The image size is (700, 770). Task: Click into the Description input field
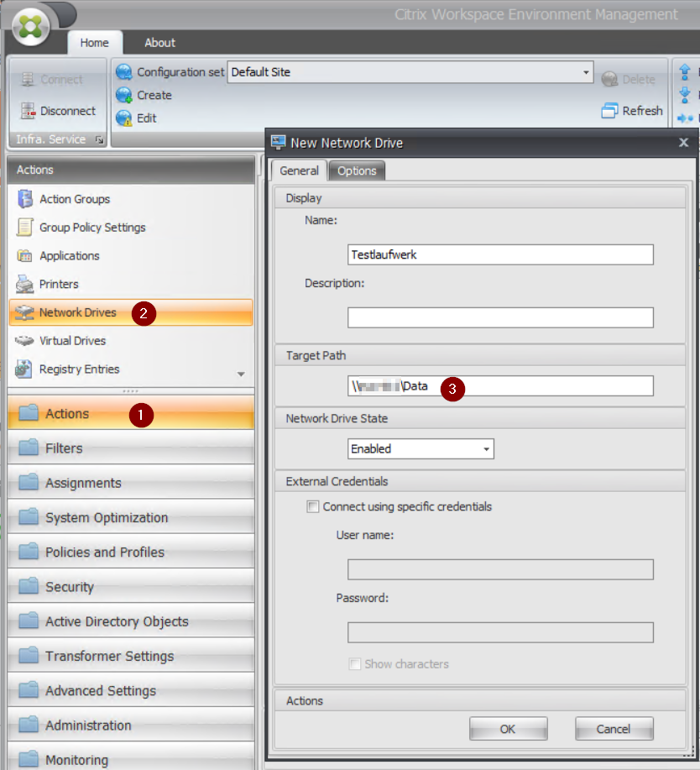pos(500,317)
